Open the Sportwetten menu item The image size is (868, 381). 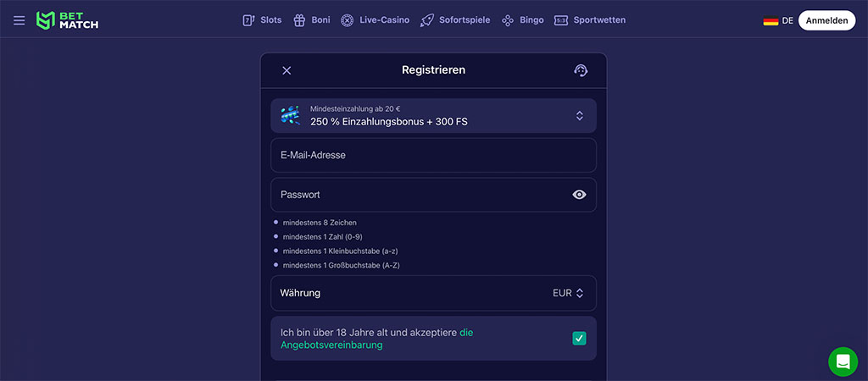[x=590, y=20]
